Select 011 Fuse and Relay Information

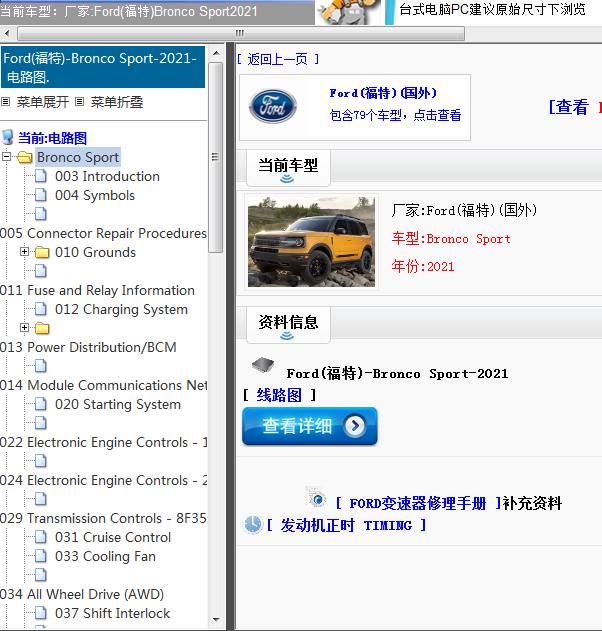point(97,291)
